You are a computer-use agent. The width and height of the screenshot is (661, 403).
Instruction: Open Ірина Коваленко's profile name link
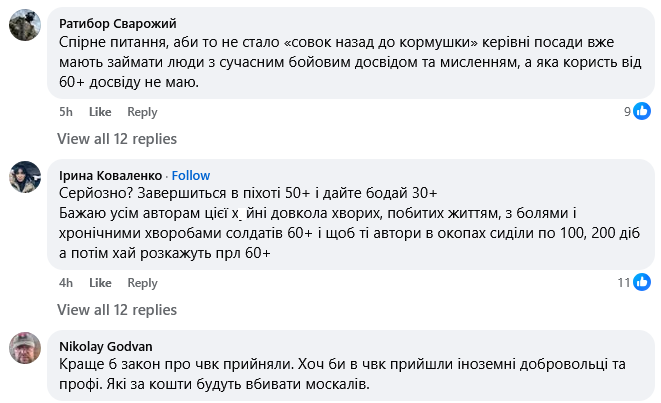[109, 175]
